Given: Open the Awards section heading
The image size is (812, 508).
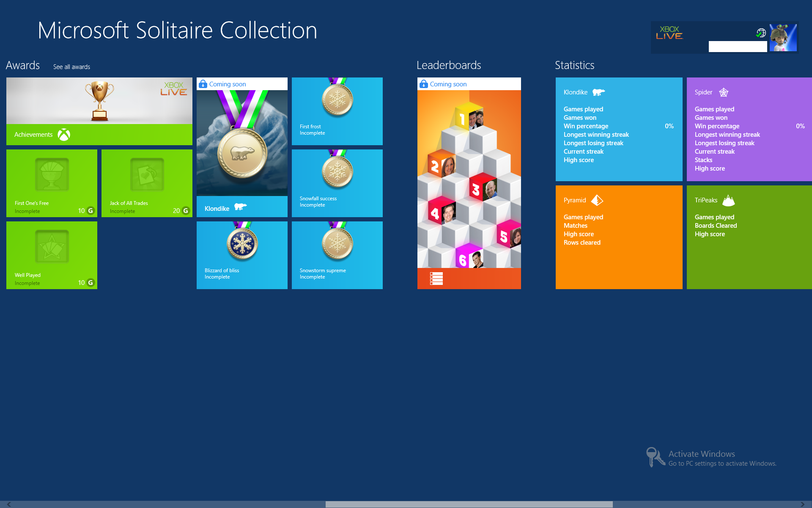Looking at the screenshot, I should click(x=23, y=65).
